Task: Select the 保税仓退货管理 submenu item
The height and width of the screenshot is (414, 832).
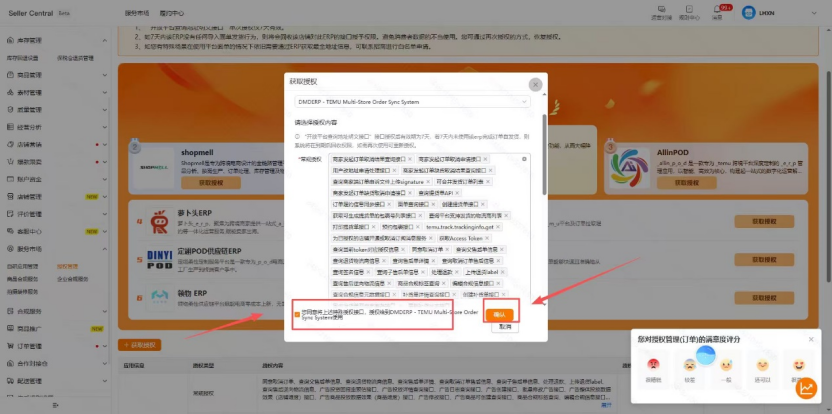Action: tap(75, 58)
